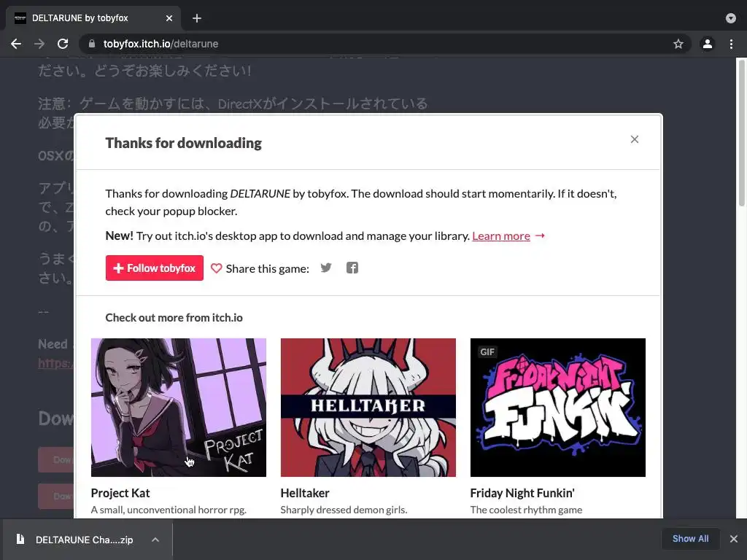Click the Project Kat title link

click(x=120, y=493)
